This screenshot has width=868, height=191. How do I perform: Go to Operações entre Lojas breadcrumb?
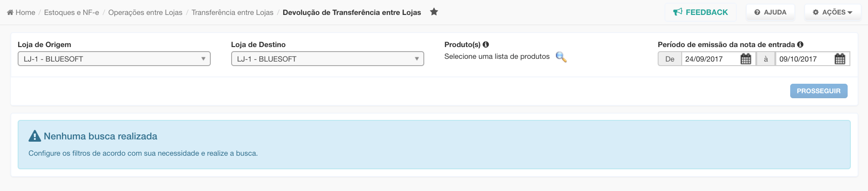pyautogui.click(x=145, y=12)
